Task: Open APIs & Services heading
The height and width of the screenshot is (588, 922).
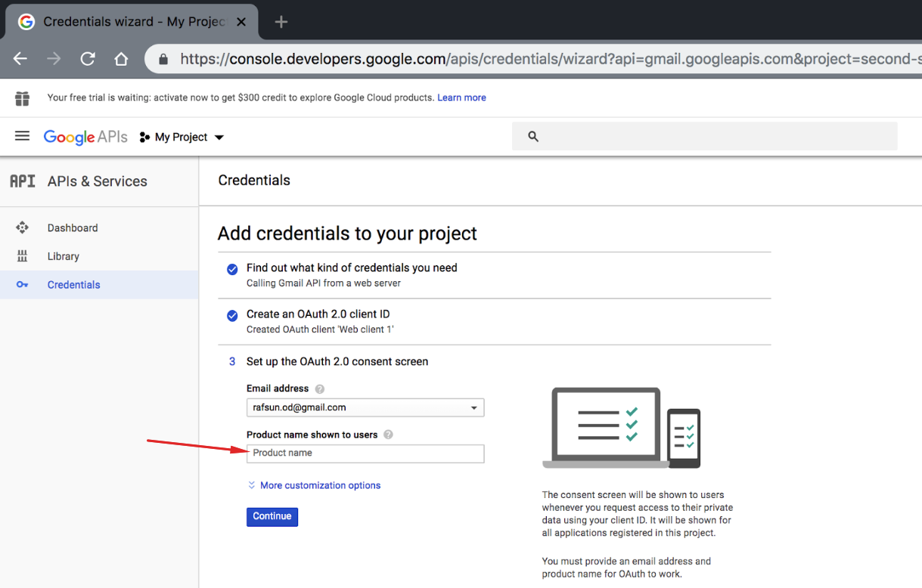Action: click(x=98, y=181)
